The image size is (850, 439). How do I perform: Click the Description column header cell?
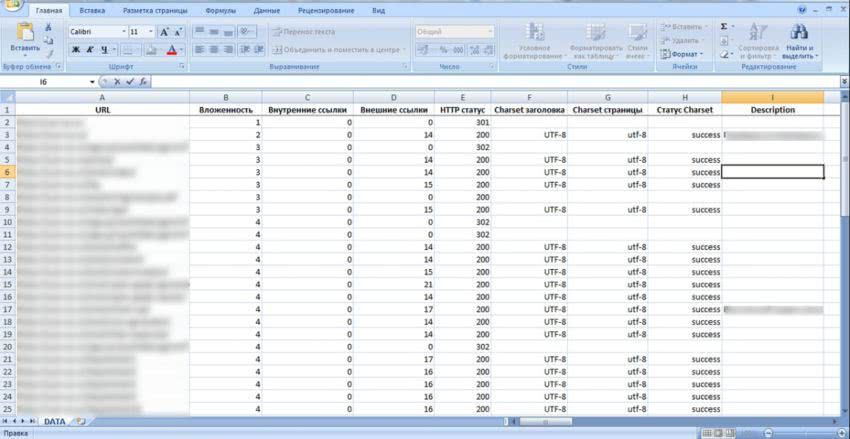point(772,110)
